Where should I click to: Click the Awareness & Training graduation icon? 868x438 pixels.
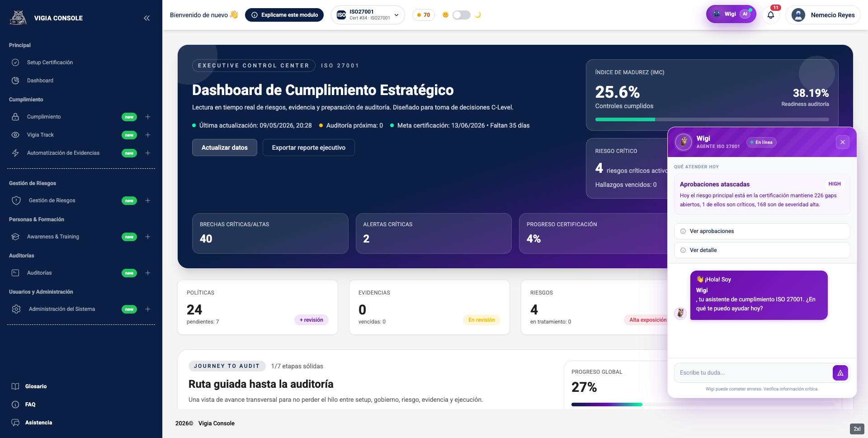tap(15, 237)
